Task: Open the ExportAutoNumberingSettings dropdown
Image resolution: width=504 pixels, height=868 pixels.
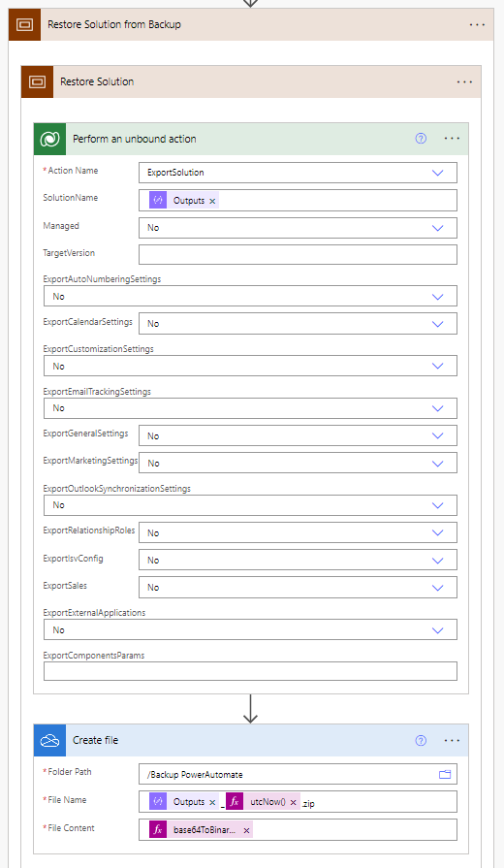Action: (x=438, y=297)
